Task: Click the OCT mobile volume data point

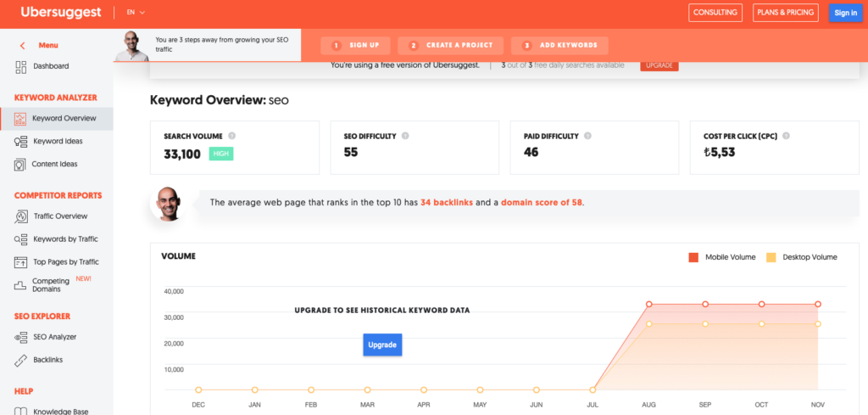Action: pos(762,304)
